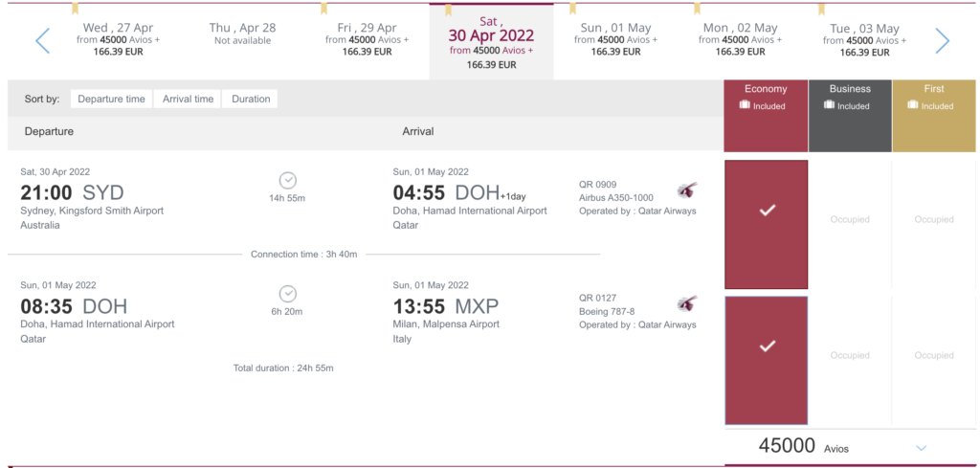Click the gold First class column header
This screenshot has width=980, height=468.
(x=934, y=116)
